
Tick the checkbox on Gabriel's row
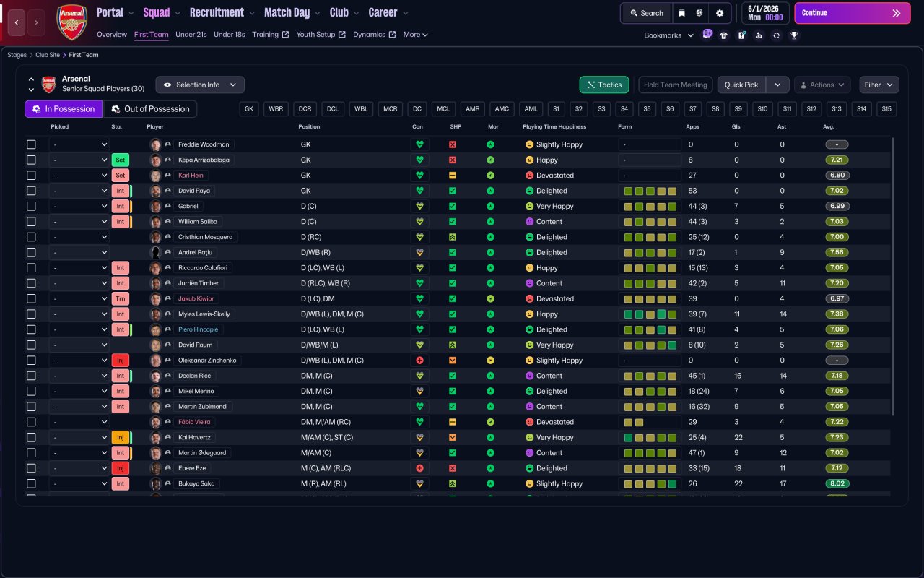tap(31, 206)
